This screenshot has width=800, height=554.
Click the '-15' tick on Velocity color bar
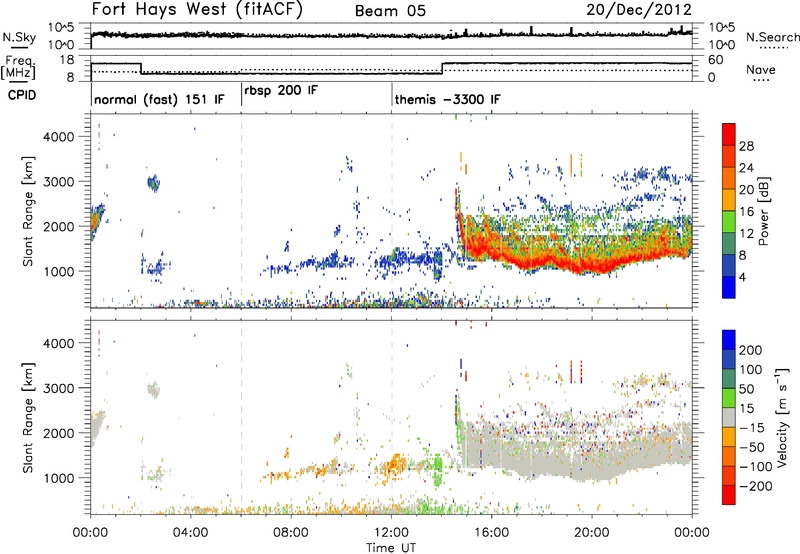coord(752,427)
